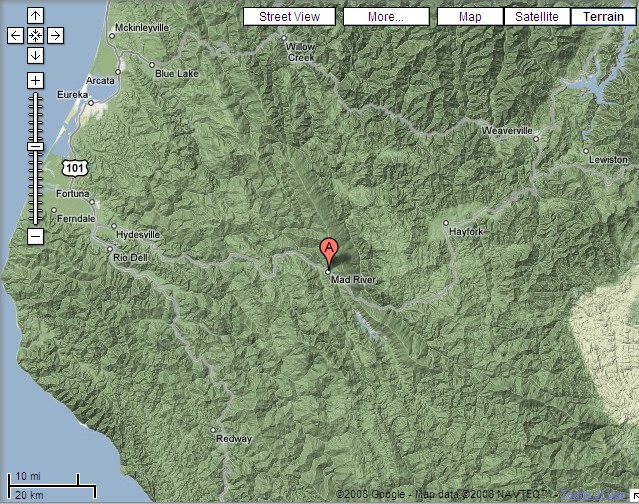
Task: Zoom in with the plus button
Action: pos(35,81)
